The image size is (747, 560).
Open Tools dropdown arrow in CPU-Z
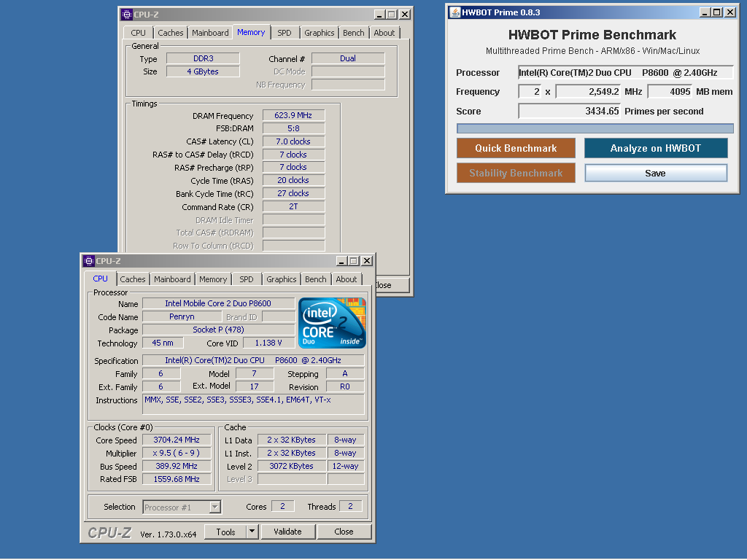[252, 532]
